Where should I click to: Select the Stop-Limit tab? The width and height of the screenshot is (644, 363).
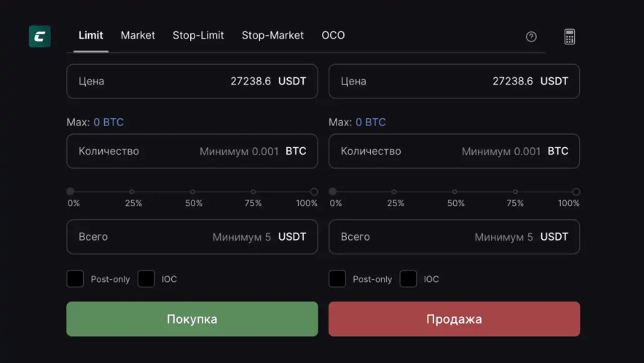[x=198, y=35]
